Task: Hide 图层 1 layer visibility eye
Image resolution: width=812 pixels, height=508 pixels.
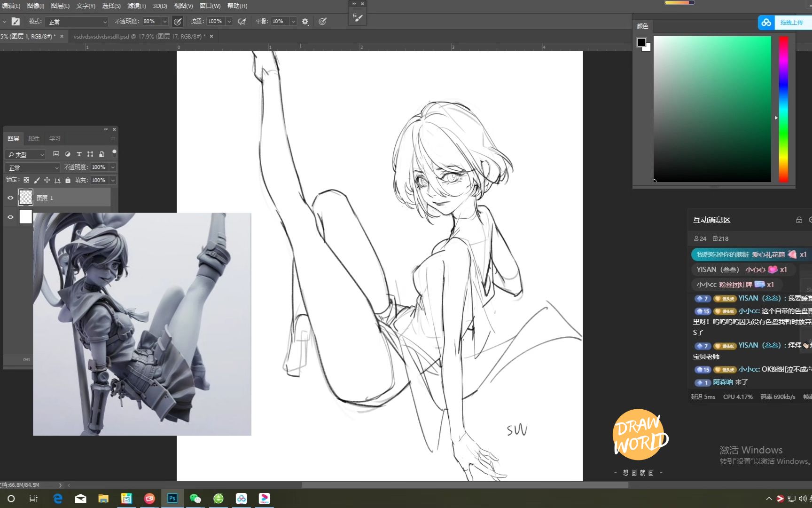Action: [10, 198]
